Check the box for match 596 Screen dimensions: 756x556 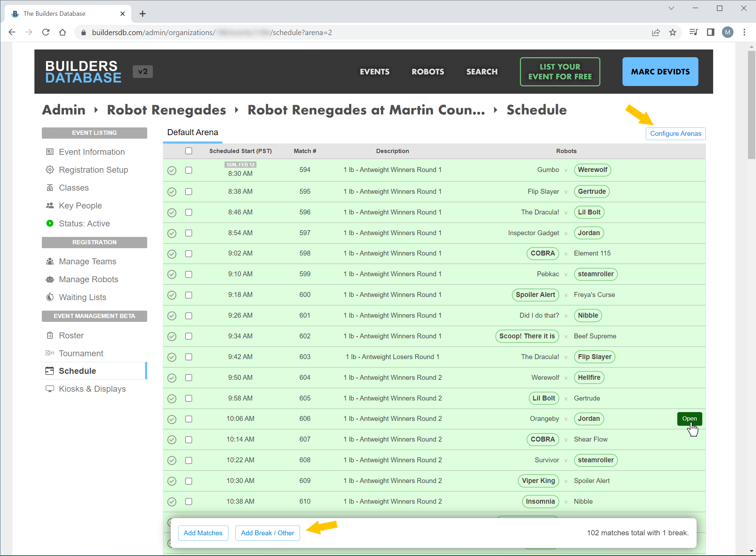tap(189, 212)
